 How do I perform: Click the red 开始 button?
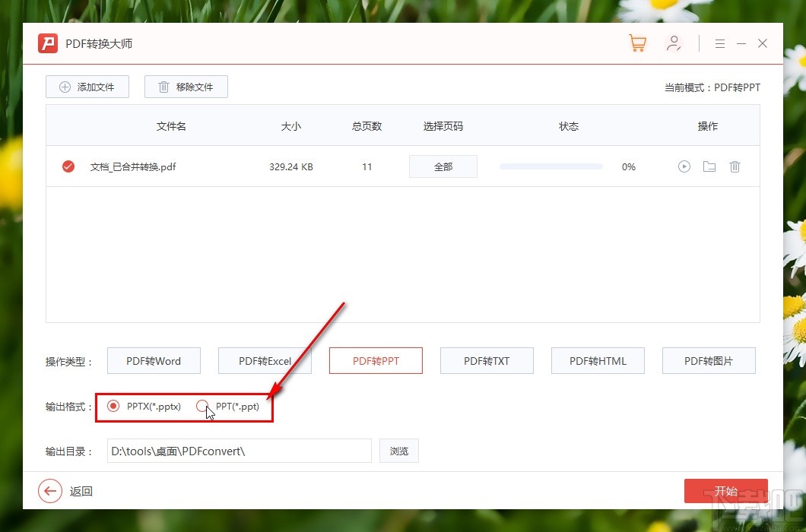[726, 491]
